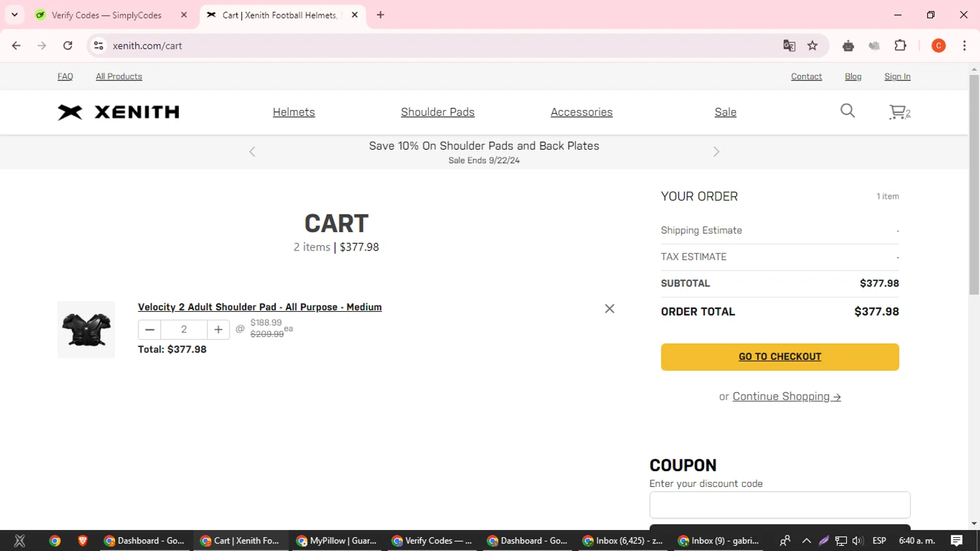This screenshot has width=980, height=551.
Task: Open the shopping cart icon
Action: tap(898, 112)
